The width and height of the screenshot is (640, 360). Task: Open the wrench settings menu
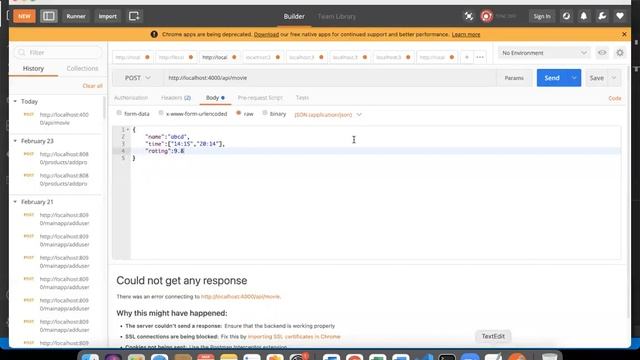click(602, 16)
